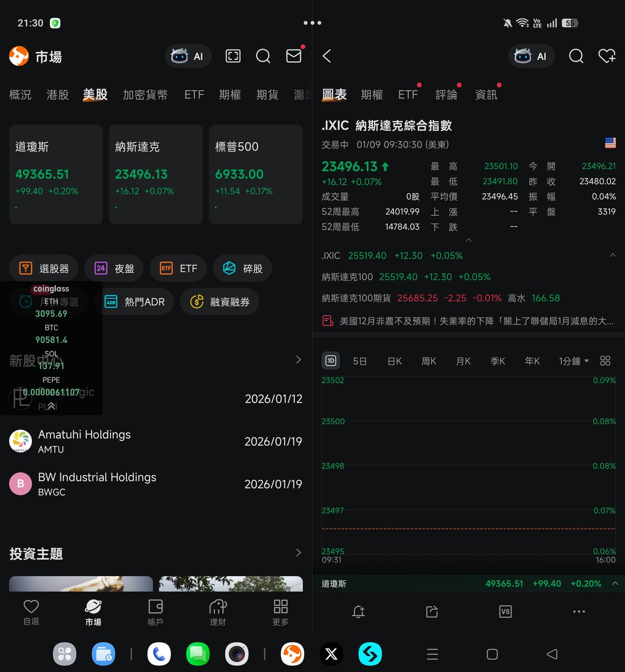Collapse the related .IXIC index list
Screen dimensions: 625x672
612,255
